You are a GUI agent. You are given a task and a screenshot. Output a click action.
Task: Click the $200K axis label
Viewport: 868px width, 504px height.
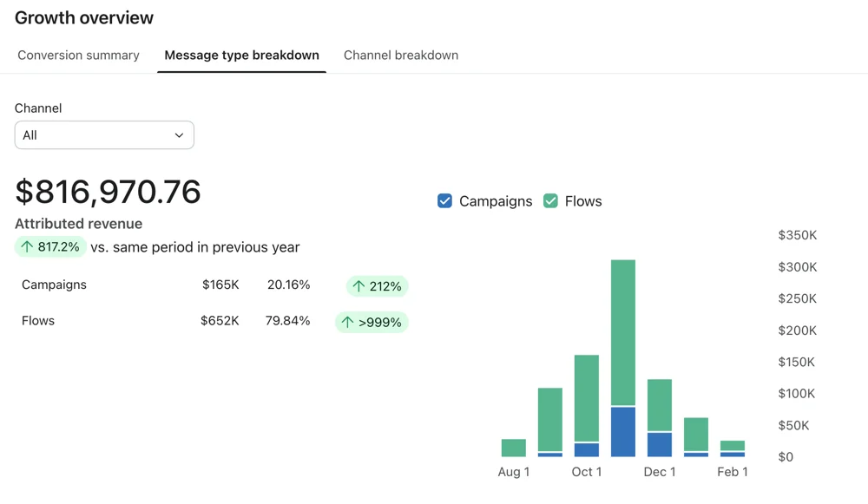797,331
